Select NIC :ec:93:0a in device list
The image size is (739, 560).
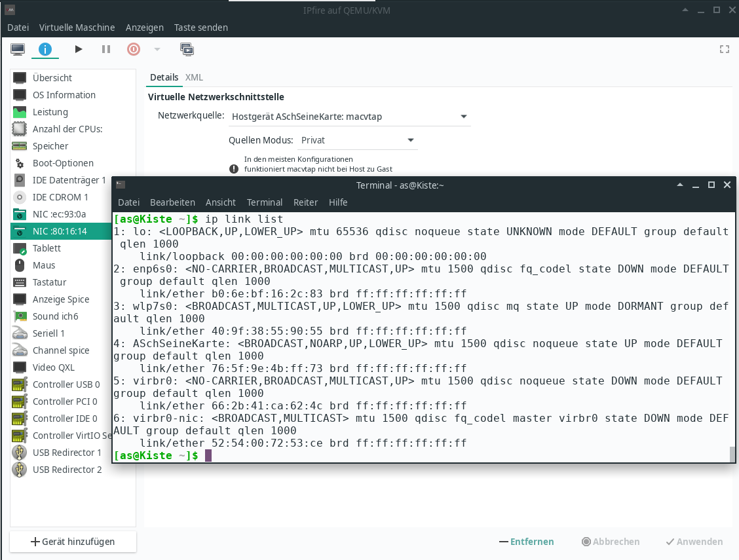(x=59, y=214)
